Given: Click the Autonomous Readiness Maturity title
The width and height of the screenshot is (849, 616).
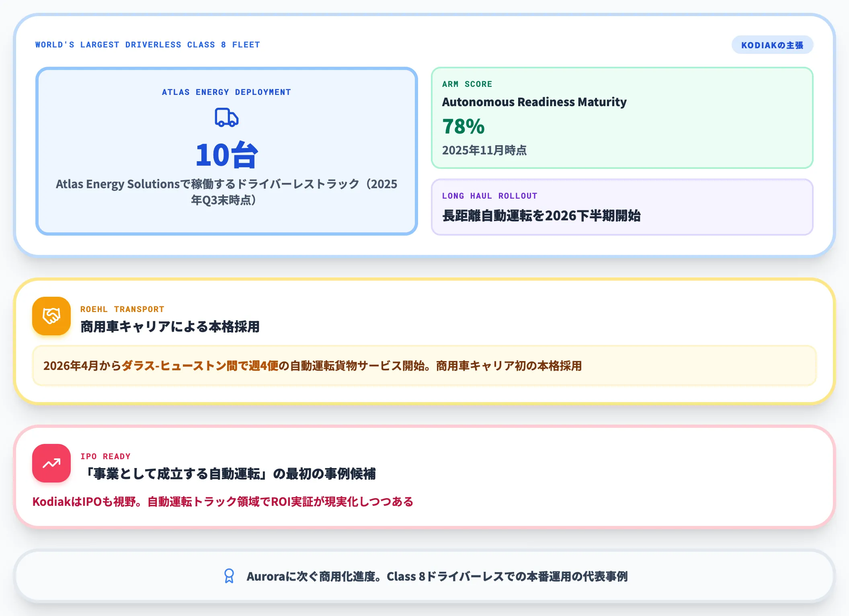Looking at the screenshot, I should pyautogui.click(x=534, y=102).
